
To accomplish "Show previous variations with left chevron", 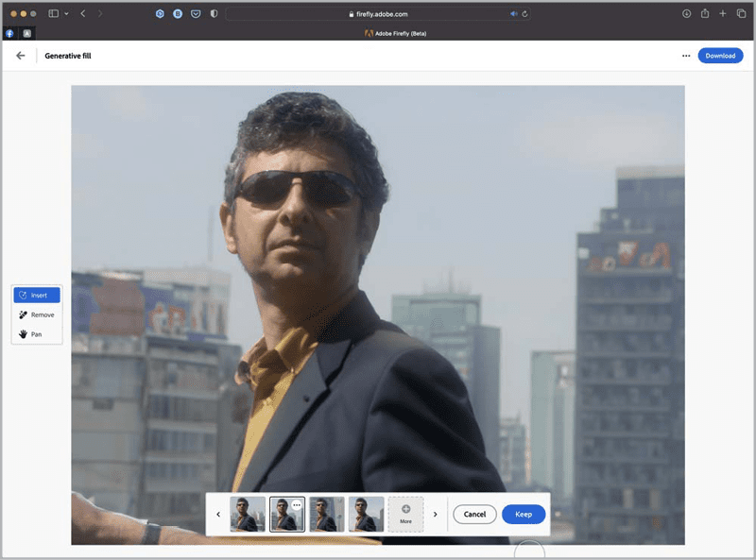I will click(x=218, y=515).
